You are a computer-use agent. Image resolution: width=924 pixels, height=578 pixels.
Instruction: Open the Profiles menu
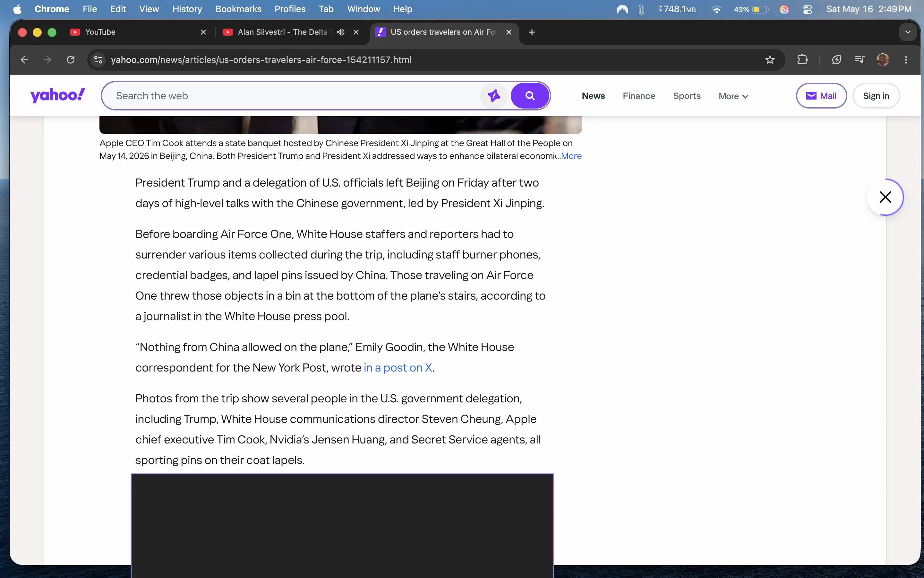pos(290,9)
